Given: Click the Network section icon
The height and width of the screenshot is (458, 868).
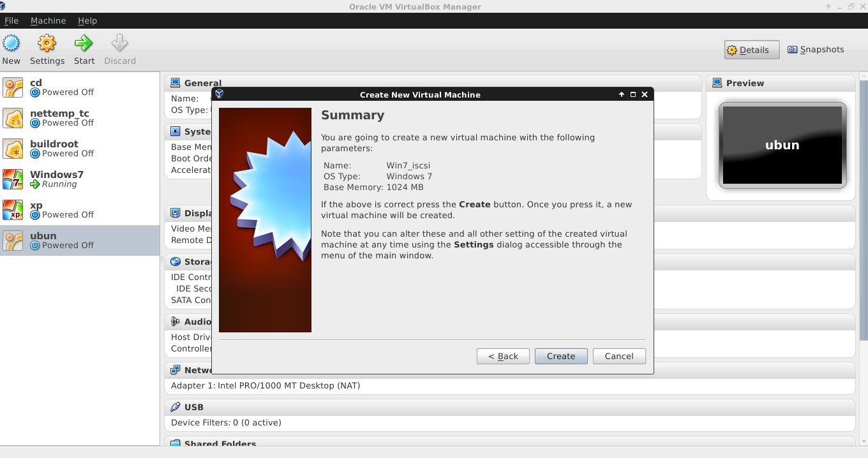Looking at the screenshot, I should coord(175,370).
